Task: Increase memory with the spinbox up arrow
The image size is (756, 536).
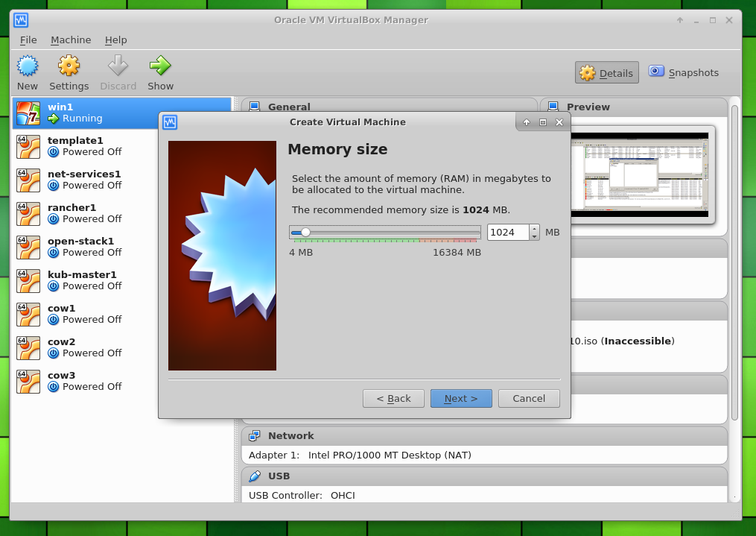Action: (534, 229)
